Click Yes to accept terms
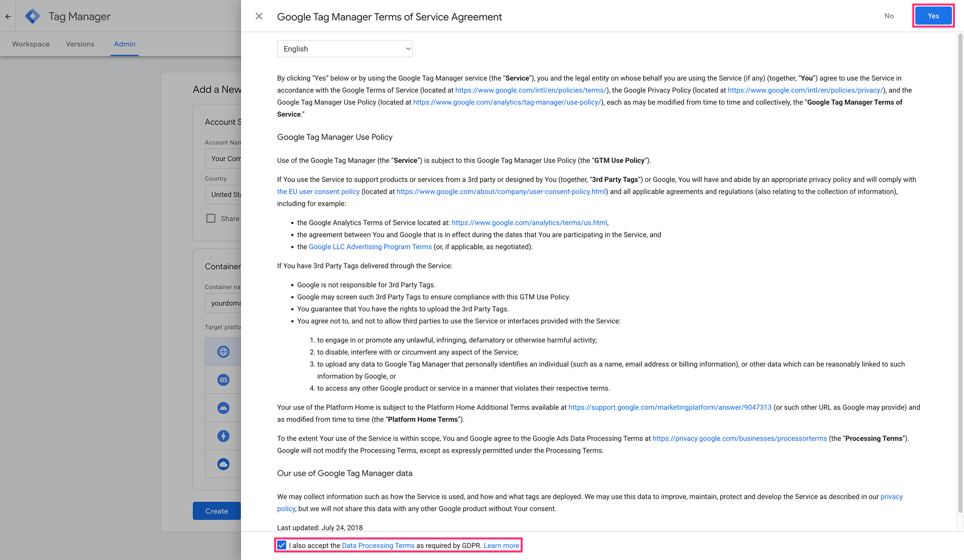This screenshot has width=964, height=560. point(933,16)
